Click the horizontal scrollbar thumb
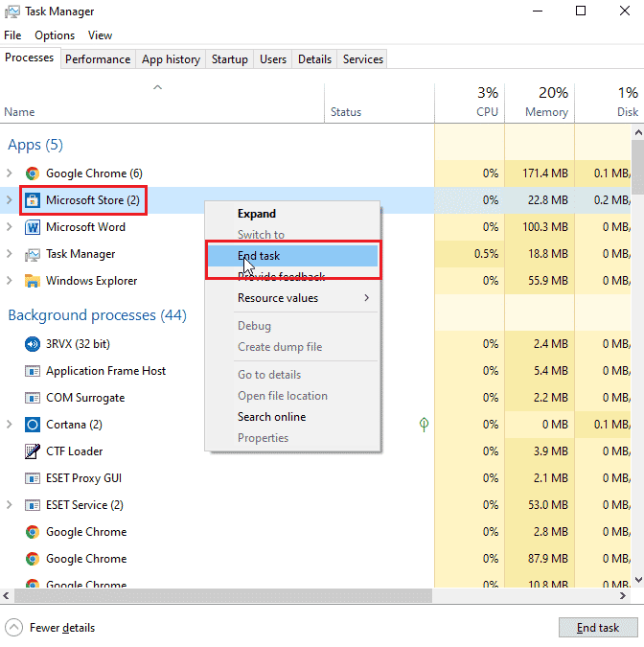The image size is (644, 647). [x=223, y=596]
